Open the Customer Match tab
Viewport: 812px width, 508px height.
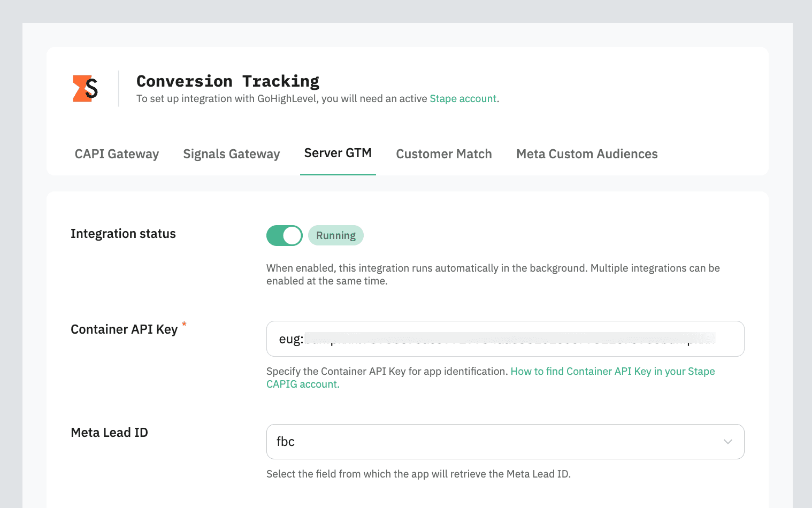click(444, 154)
